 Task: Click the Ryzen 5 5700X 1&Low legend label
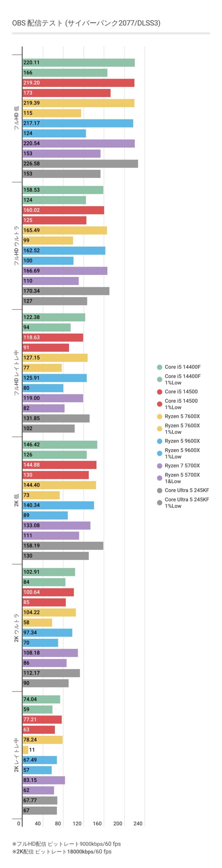pos(182,478)
